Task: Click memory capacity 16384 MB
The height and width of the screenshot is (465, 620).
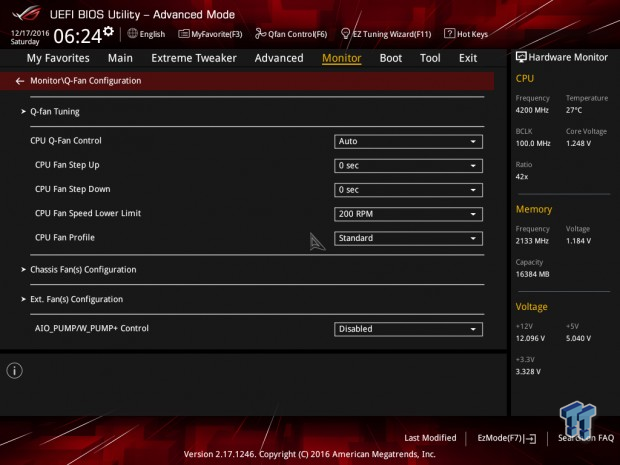Action: pos(532,274)
